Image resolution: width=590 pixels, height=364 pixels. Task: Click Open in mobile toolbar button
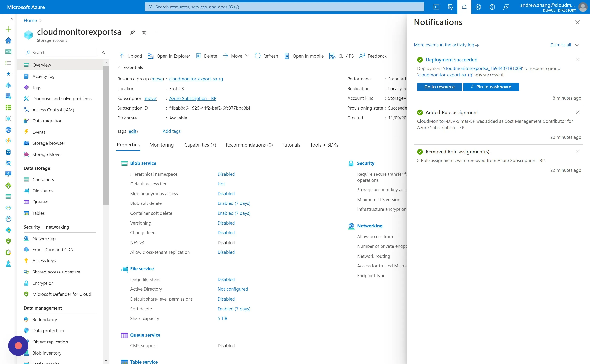304,56
